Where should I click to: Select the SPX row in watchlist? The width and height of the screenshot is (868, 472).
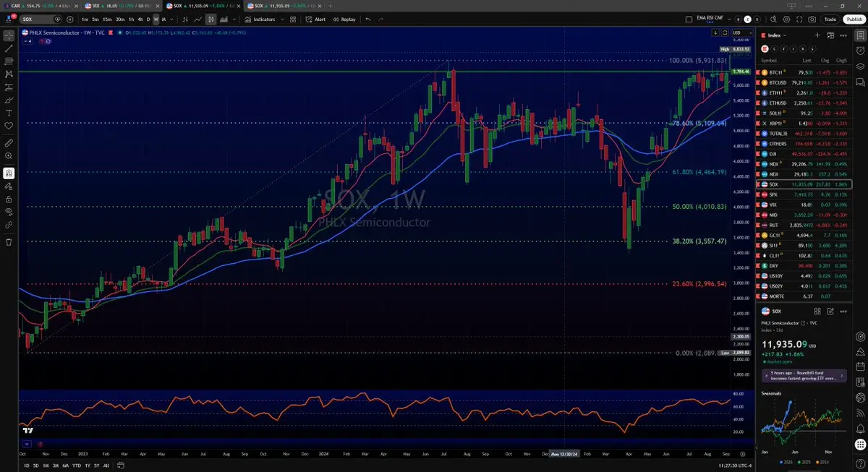point(804,194)
